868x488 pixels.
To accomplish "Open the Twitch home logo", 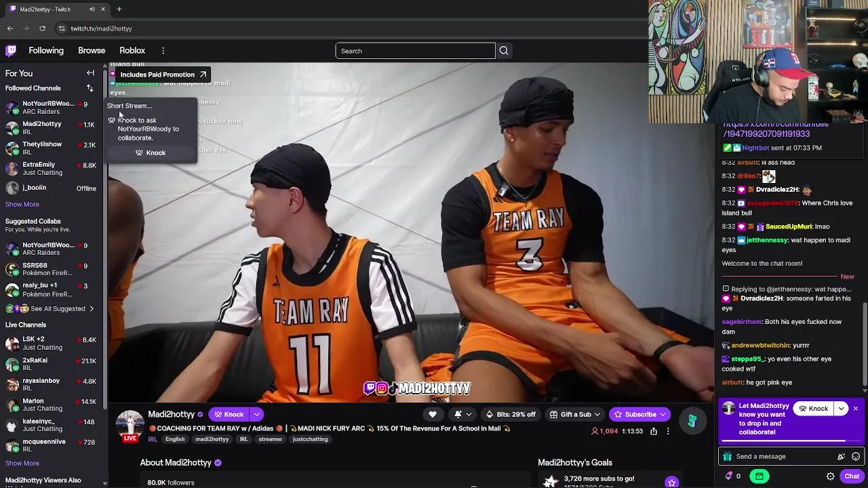I will click(11, 51).
